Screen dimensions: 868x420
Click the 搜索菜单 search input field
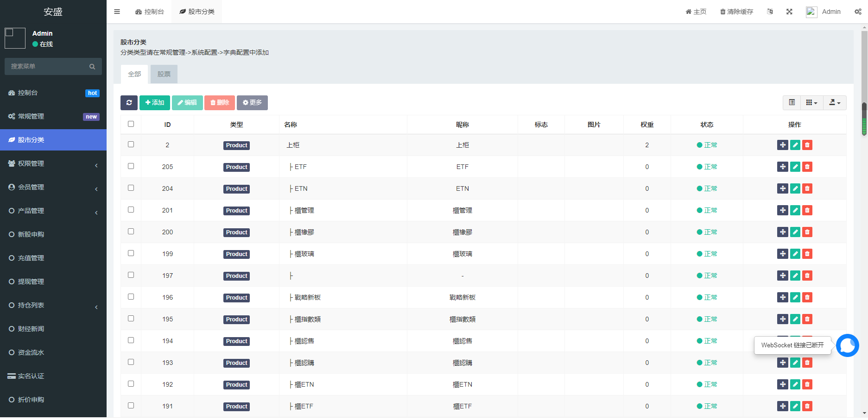[x=49, y=66]
